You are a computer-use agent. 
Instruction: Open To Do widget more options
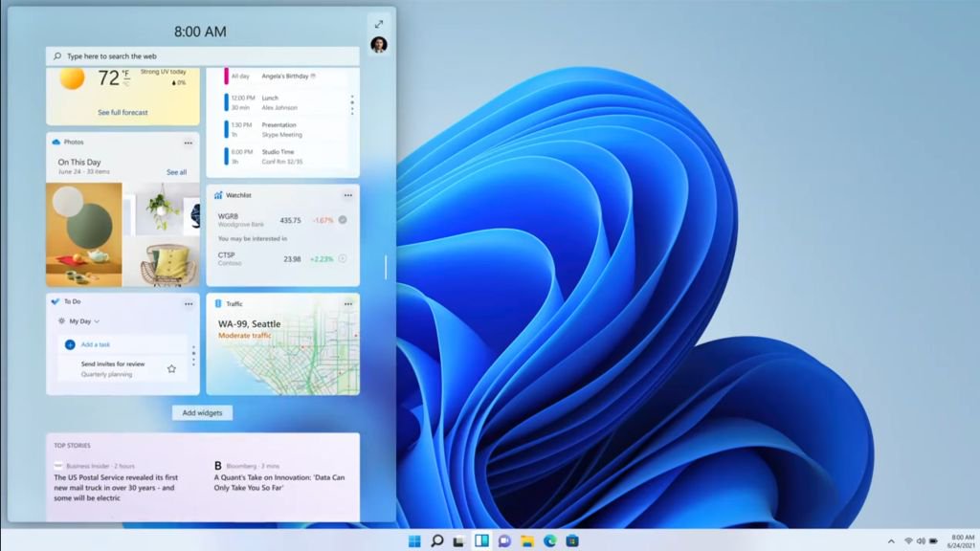pyautogui.click(x=189, y=302)
